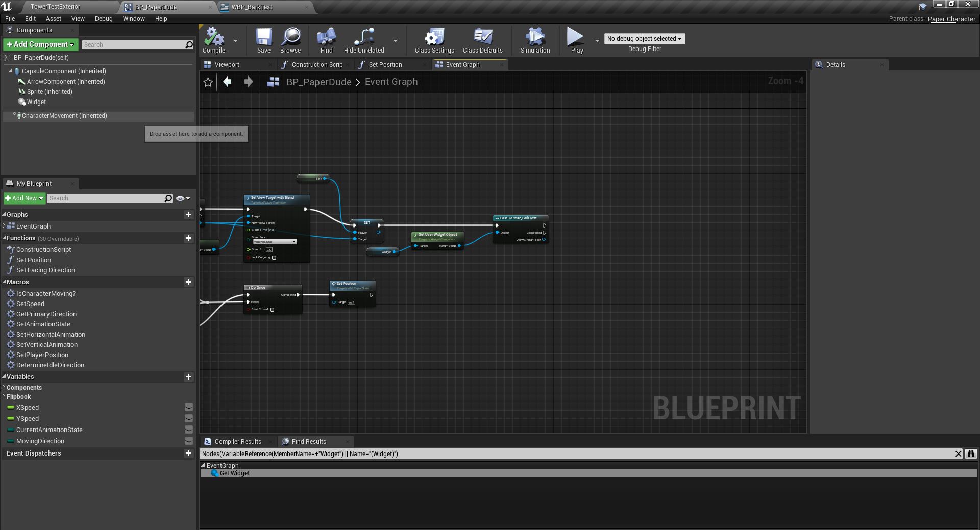Viewport: 980px width, 530px height.
Task: Find in all blueprints binoculars icon
Action: [971, 454]
